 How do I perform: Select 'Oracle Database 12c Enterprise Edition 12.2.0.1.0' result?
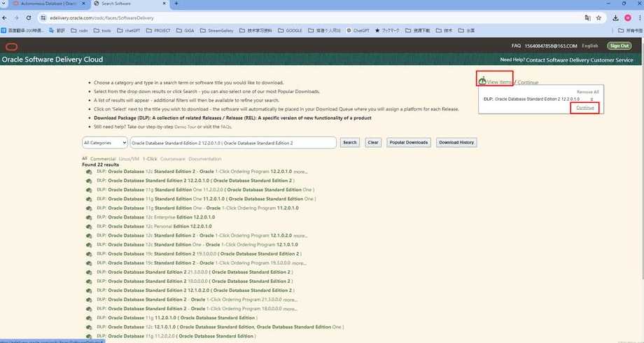[155, 217]
